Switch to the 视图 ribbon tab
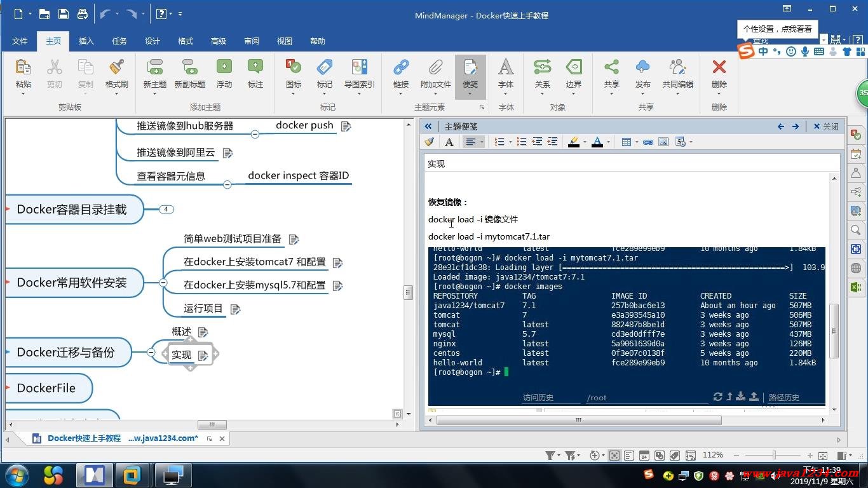The height and width of the screenshot is (488, 868). pyautogui.click(x=285, y=41)
